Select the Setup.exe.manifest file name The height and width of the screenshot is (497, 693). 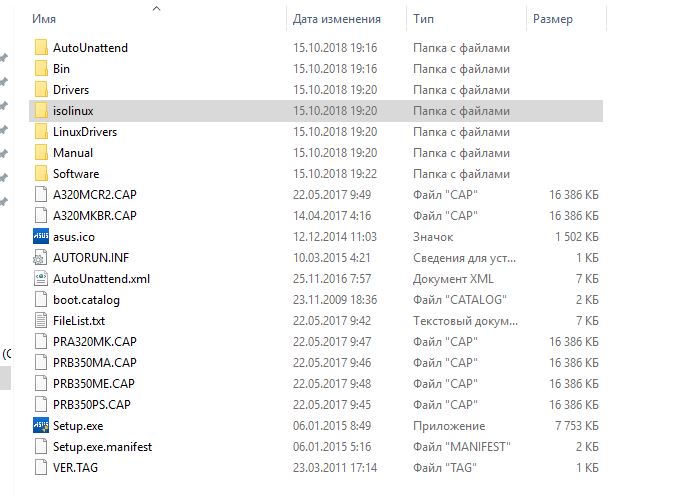102,447
